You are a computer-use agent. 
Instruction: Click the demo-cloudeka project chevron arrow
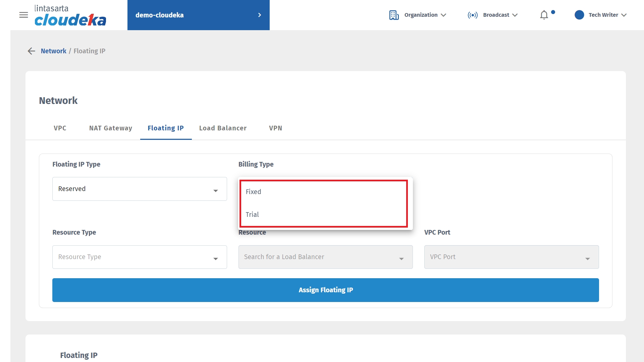click(x=259, y=15)
